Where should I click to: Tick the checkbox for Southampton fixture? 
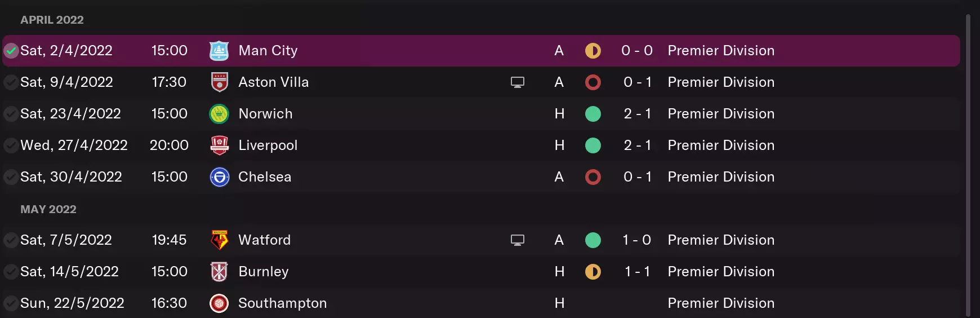pos(11,303)
